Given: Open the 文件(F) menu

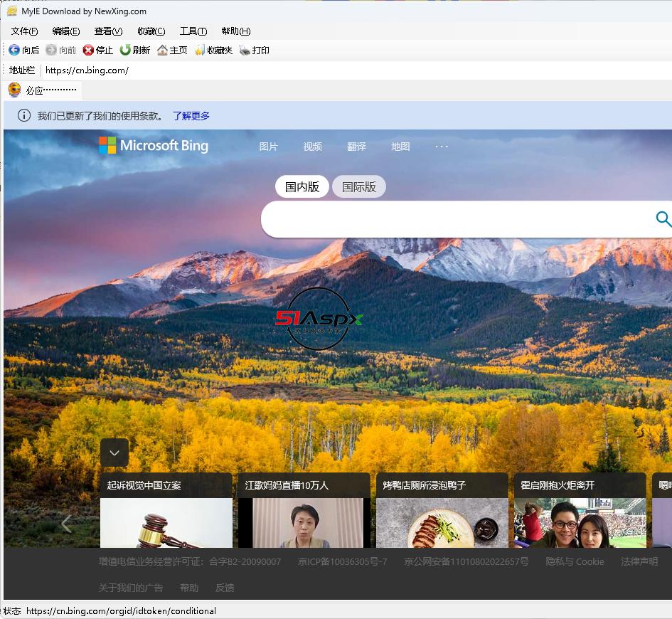Looking at the screenshot, I should tap(24, 31).
